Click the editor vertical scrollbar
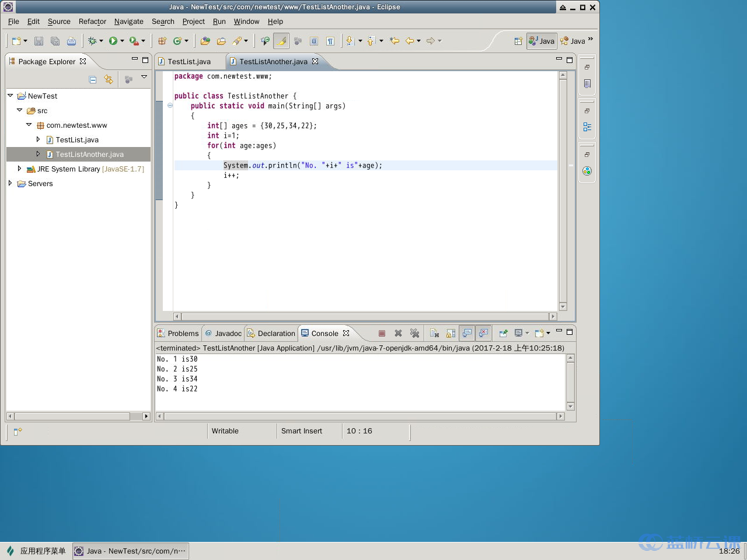 (563, 191)
